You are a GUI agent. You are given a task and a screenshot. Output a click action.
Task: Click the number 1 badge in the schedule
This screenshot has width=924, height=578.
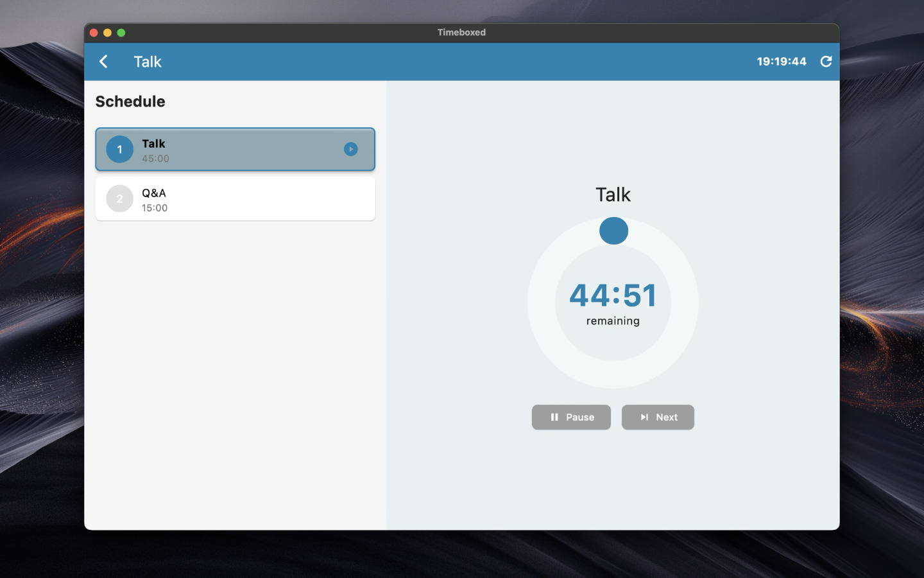tap(119, 150)
